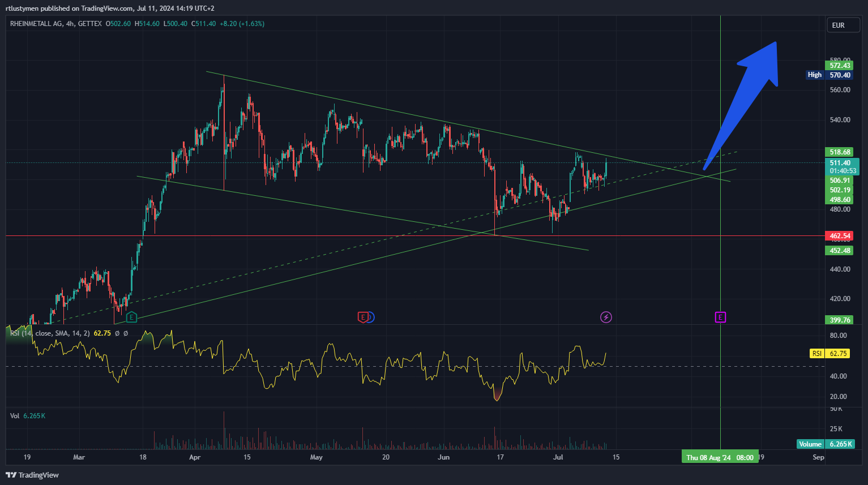Click the Volume 6.265K axis label
Image resolution: width=868 pixels, height=485 pixels.
[825, 444]
